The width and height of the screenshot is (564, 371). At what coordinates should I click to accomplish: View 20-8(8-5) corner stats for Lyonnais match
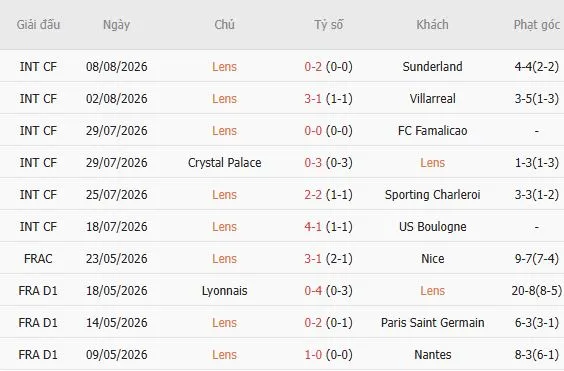point(536,291)
